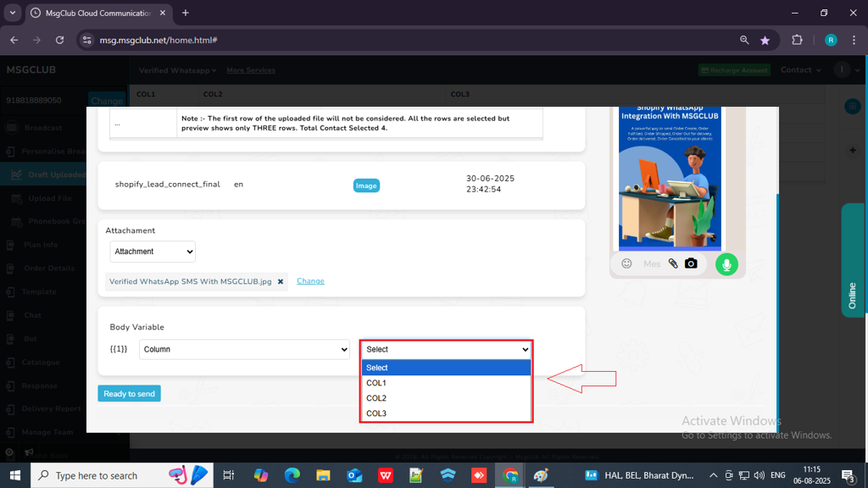Switch to the Chrome taskbar icon
Viewport: 868px width, 488px height.
coord(510,475)
